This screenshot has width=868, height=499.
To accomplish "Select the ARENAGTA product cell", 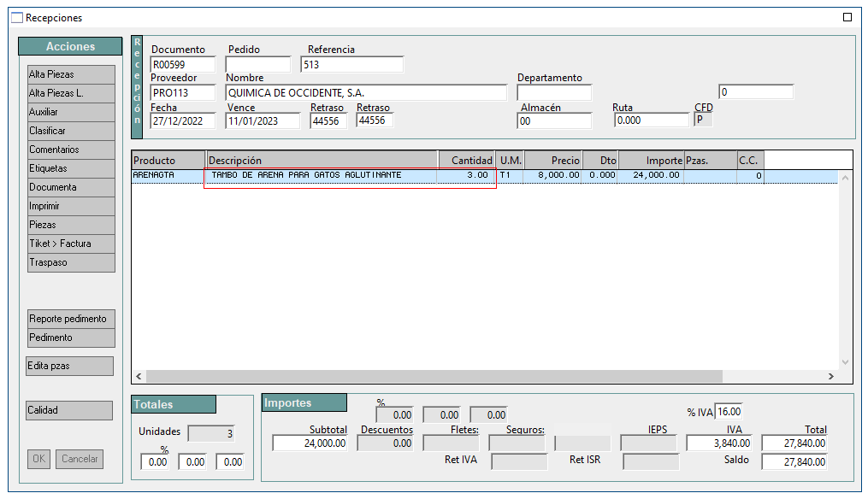I will click(x=168, y=175).
